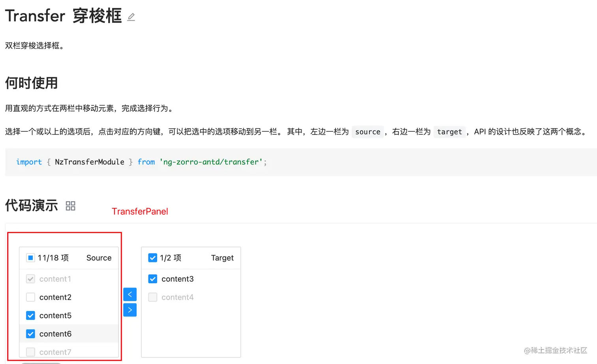Click the edit pencil icon beside Transfer title
Viewport: 597px width, 364px height.
point(131,17)
